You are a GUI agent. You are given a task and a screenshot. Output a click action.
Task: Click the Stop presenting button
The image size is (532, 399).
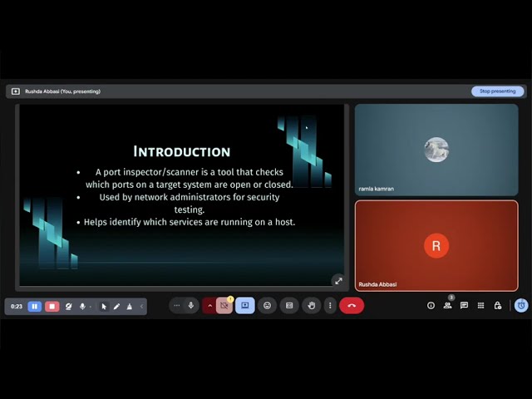[497, 91]
